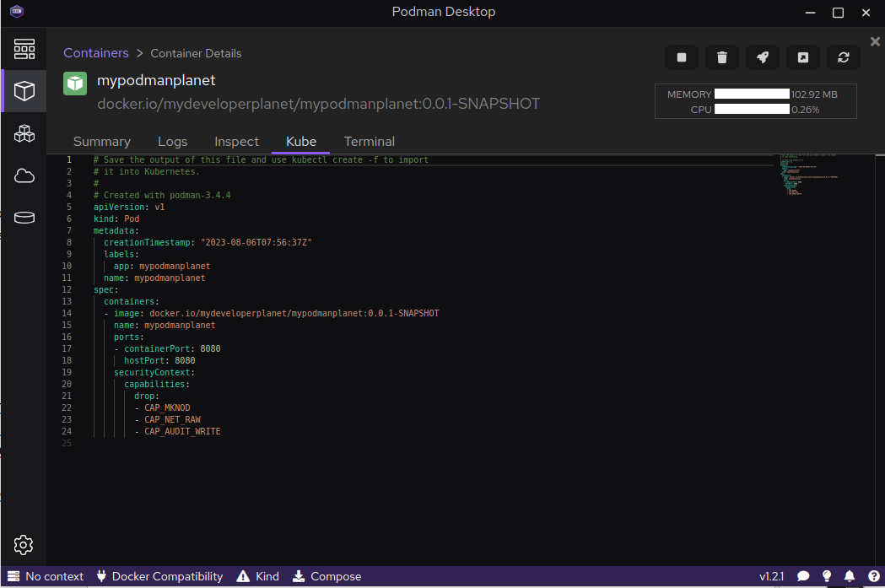Click the Compose status bar item
The image size is (885, 588).
click(326, 577)
